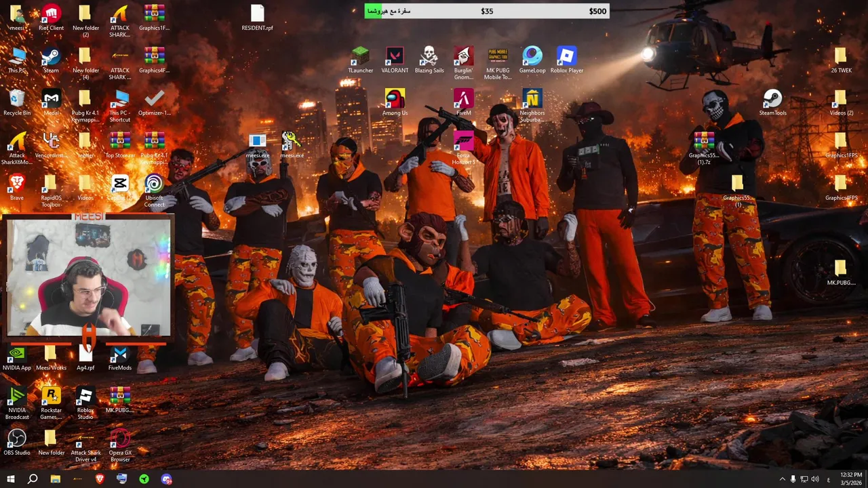Screen dimensions: 868x488
Task: Select the meesi user folder icon
Action: tap(17, 18)
